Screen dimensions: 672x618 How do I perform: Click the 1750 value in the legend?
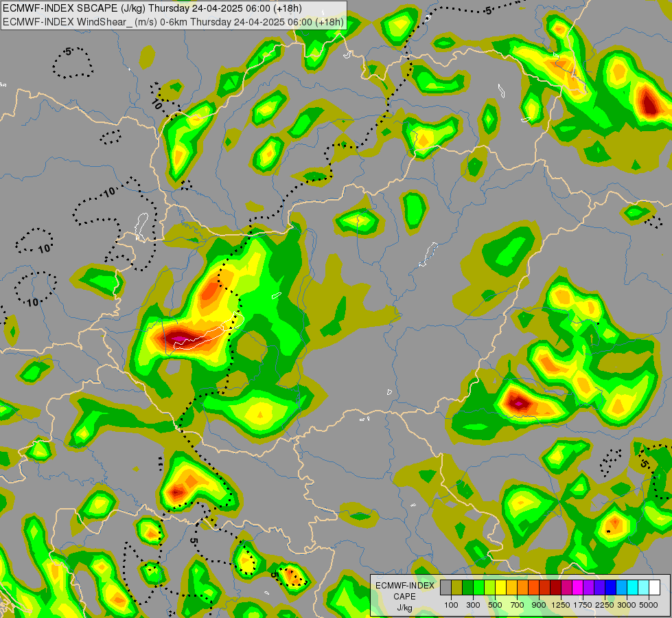pyautogui.click(x=583, y=605)
